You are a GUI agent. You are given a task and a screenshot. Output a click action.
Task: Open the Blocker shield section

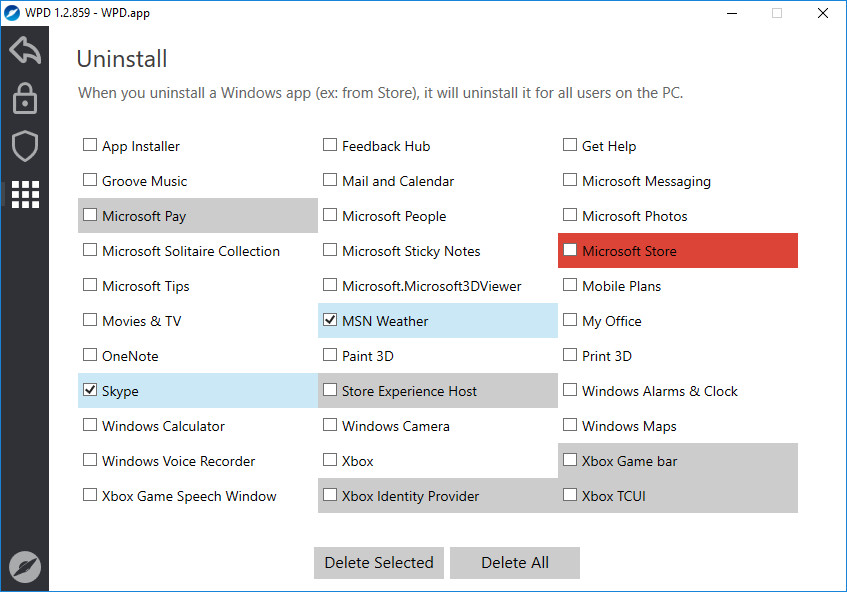click(25, 146)
